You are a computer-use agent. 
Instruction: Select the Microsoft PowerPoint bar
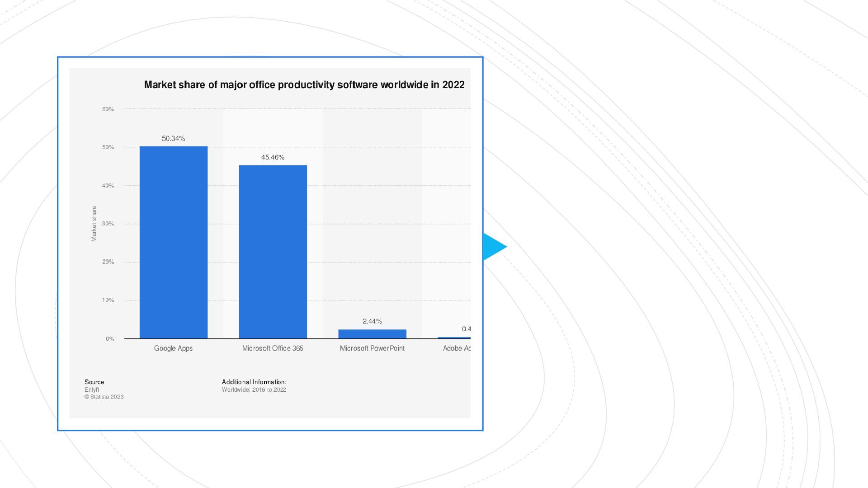tap(373, 334)
